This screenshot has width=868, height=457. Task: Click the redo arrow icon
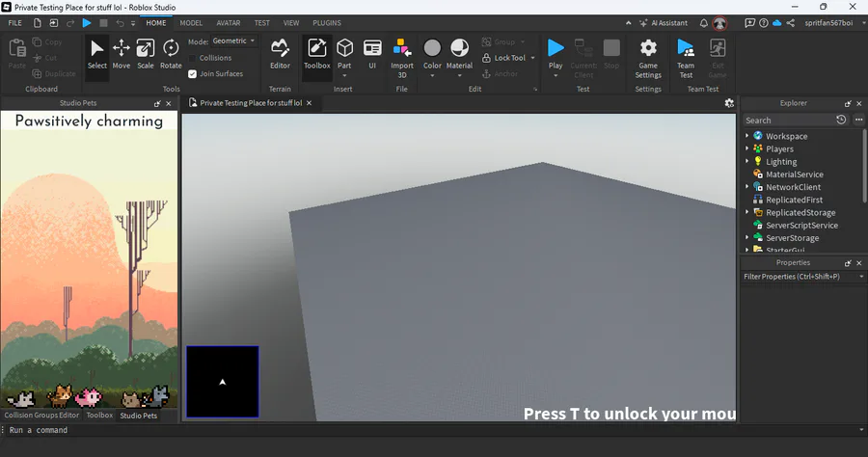click(70, 23)
